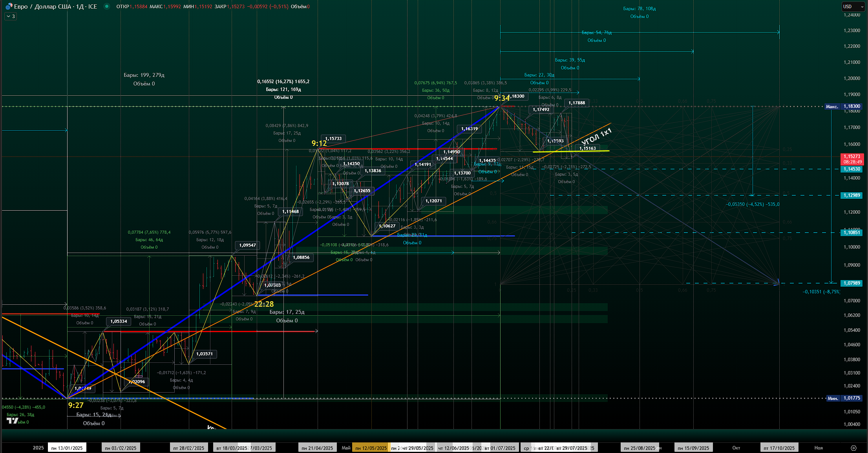Click ЗАКР closing value 1,15273 in header
This screenshot has width=868, height=453.
(x=236, y=7)
